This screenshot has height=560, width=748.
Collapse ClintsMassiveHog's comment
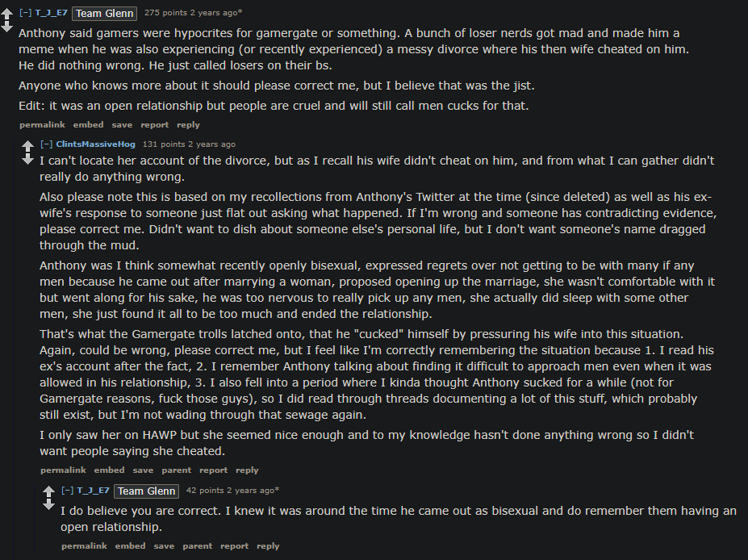point(46,144)
